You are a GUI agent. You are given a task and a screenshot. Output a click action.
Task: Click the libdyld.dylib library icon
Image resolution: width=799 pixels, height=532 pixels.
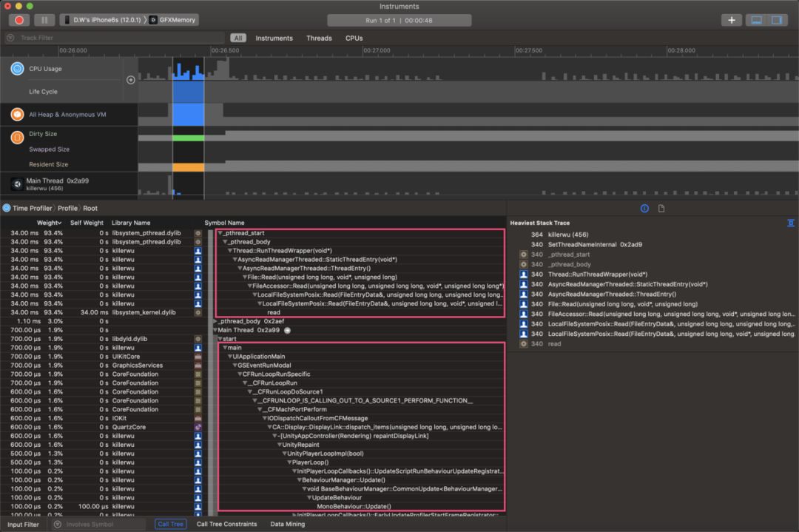[x=198, y=339]
